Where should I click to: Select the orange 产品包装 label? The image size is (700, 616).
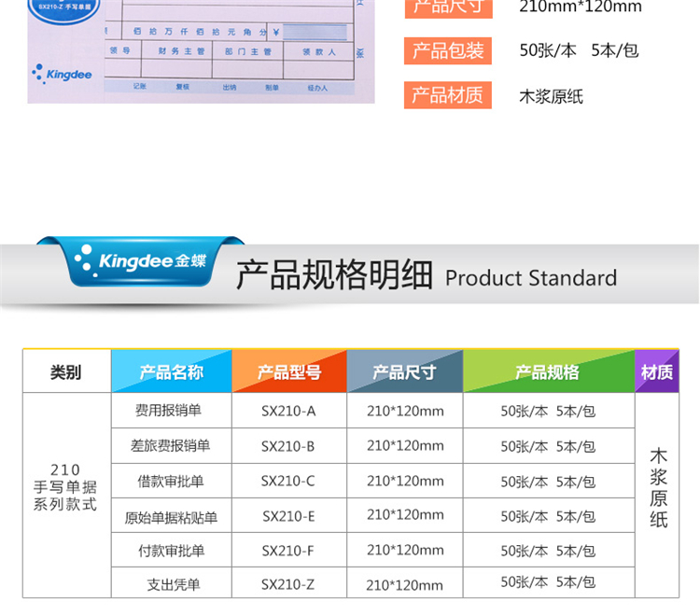pyautogui.click(x=448, y=50)
